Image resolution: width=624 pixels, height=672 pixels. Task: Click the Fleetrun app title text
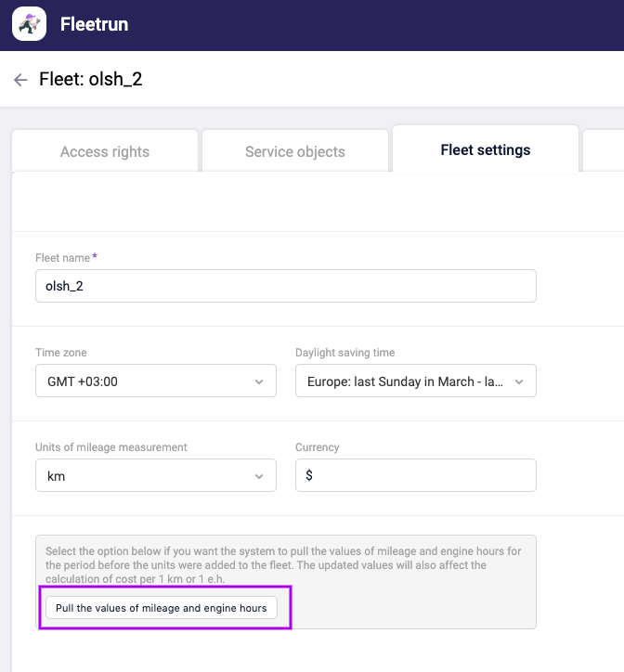(94, 25)
